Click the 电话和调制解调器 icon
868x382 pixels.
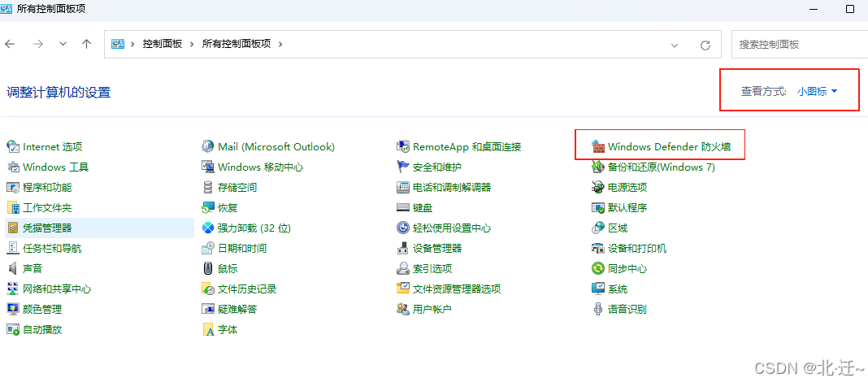[403, 187]
